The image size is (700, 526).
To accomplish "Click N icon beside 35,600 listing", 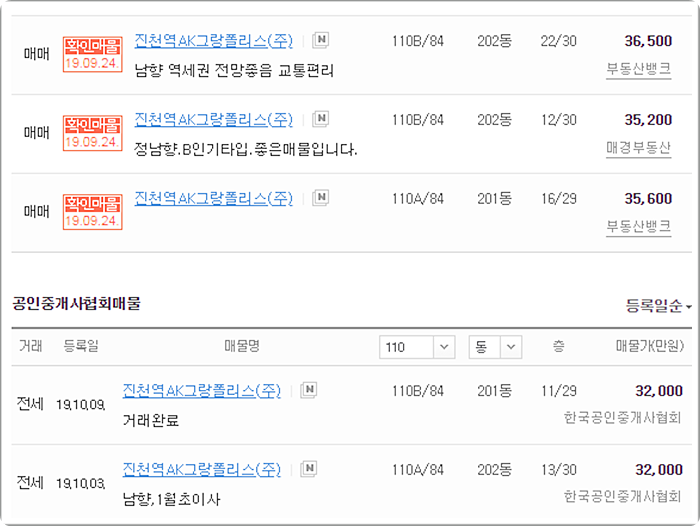I will 321,197.
